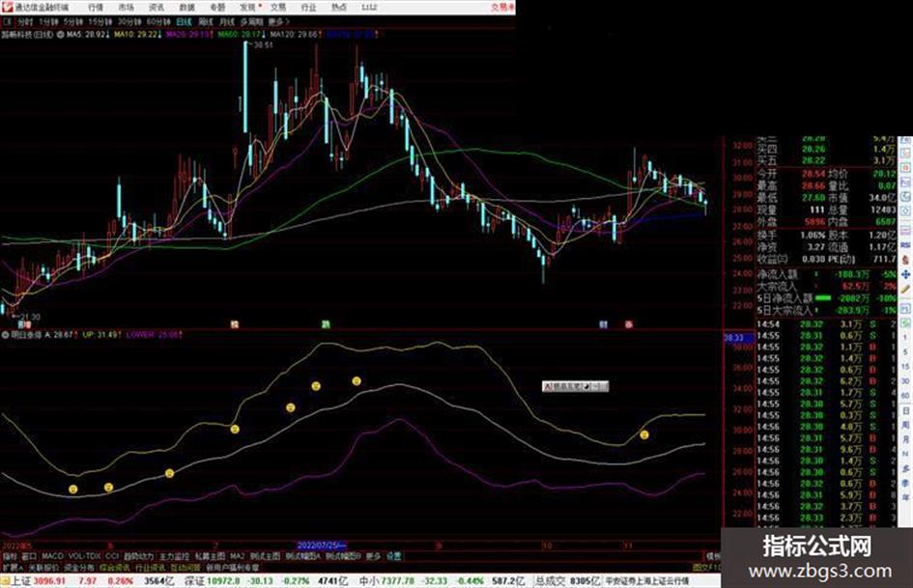The width and height of the screenshot is (913, 588).
Task: Select the 月线 monthly chart tab
Action: (226, 21)
